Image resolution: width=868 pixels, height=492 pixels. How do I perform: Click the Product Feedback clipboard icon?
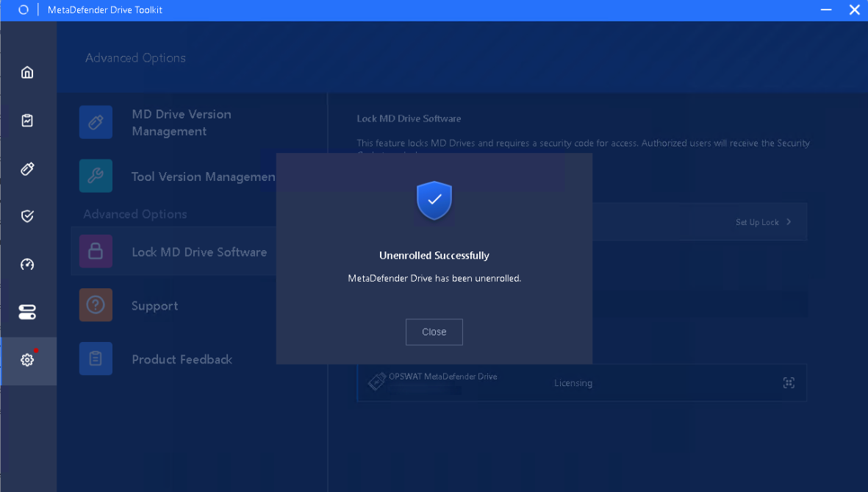click(x=96, y=358)
